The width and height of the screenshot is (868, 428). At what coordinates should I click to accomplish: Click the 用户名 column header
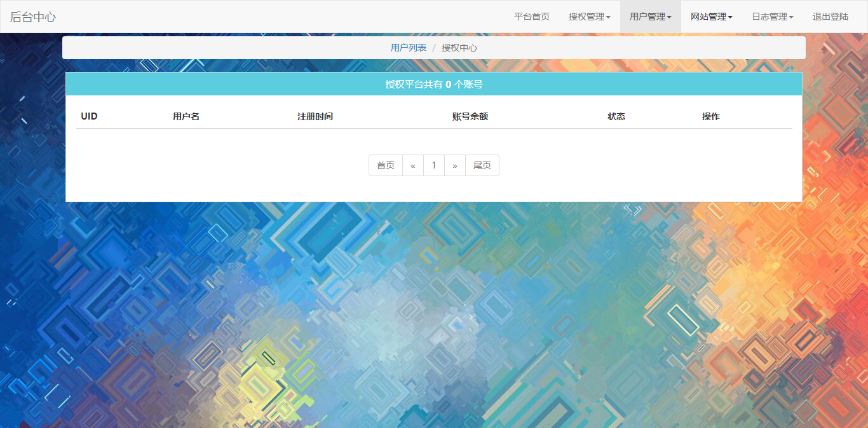click(186, 116)
